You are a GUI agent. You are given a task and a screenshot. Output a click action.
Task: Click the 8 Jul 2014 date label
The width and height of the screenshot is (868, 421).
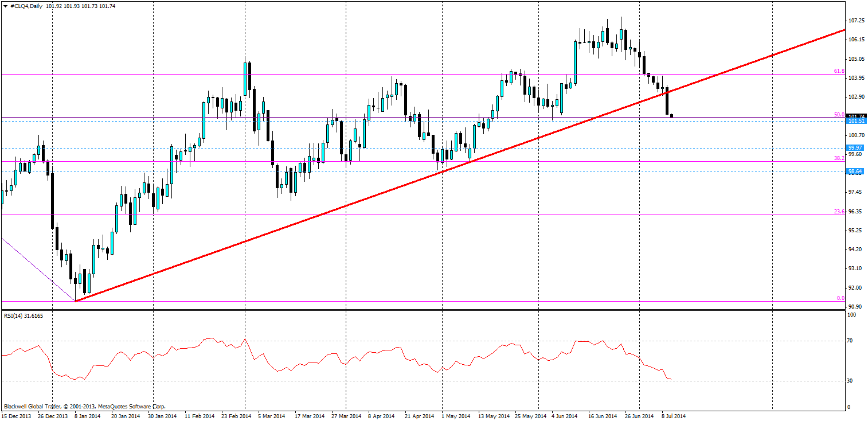pos(674,416)
